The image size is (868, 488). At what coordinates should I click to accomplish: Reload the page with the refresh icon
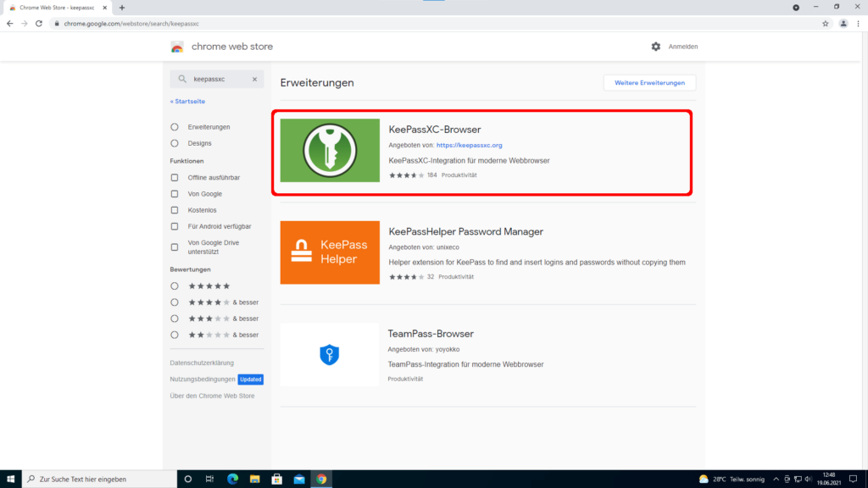tap(39, 24)
